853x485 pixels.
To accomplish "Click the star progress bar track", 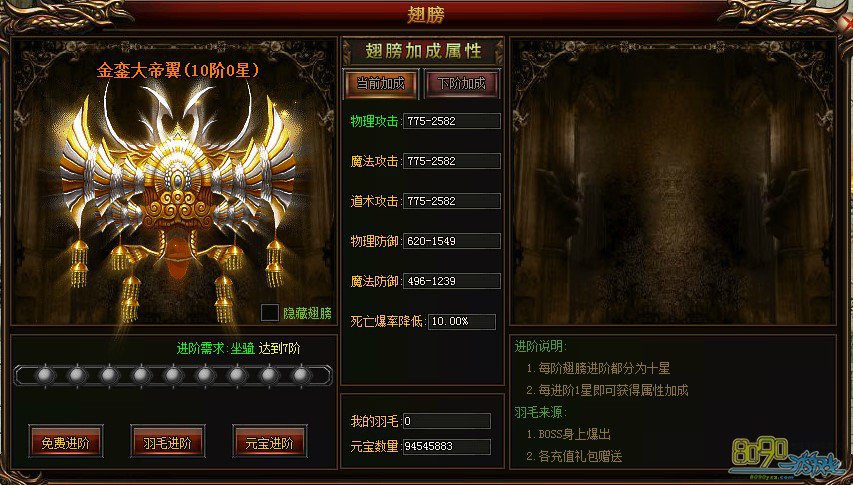I will [173, 375].
